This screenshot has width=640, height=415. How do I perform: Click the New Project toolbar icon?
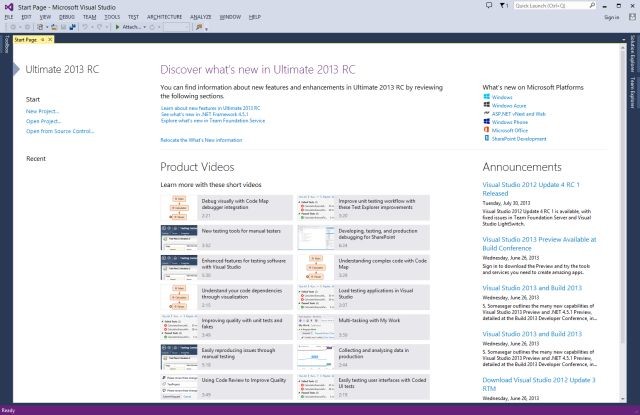[x=40, y=27]
